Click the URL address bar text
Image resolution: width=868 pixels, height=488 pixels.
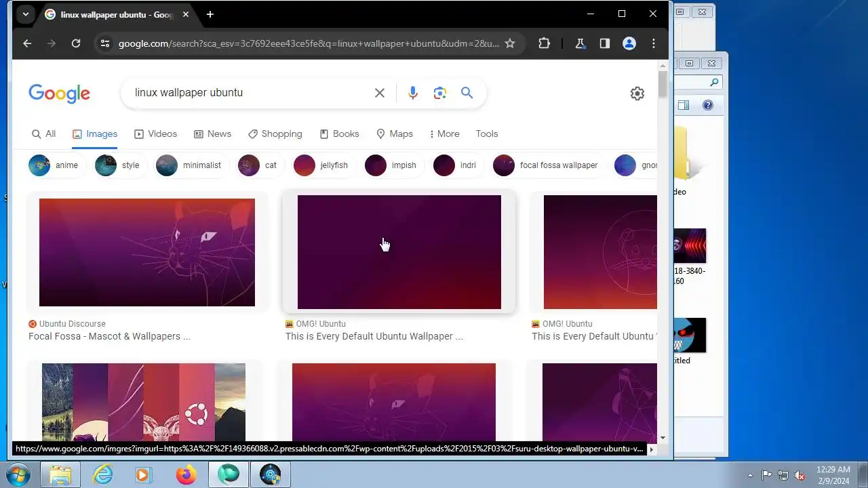(x=309, y=43)
